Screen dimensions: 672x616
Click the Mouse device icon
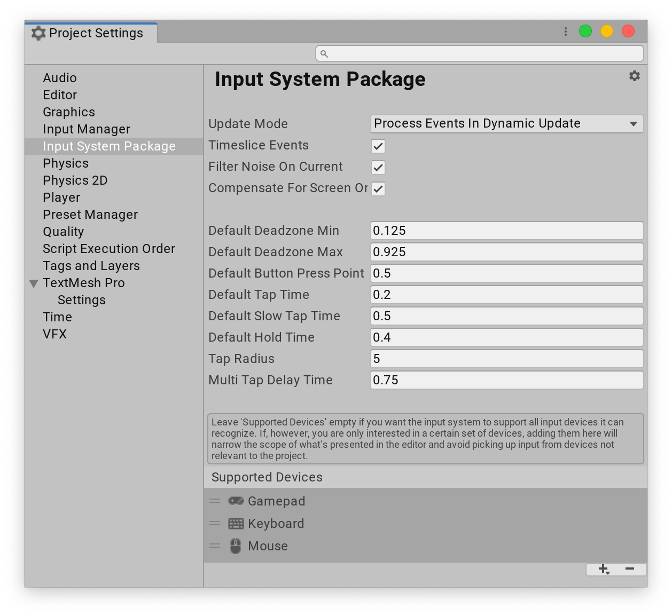[x=235, y=546]
